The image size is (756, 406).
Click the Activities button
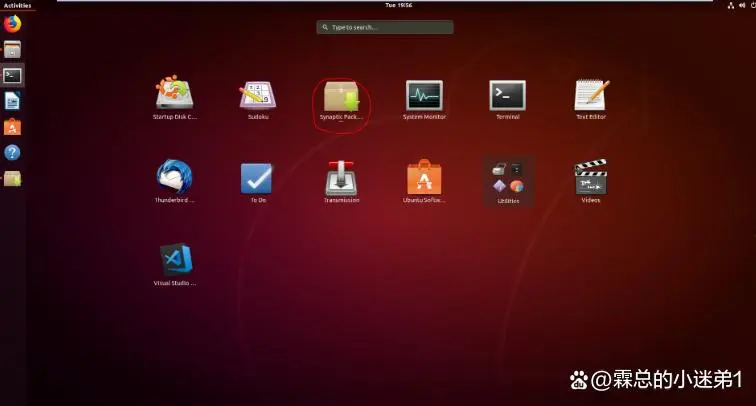click(17, 5)
